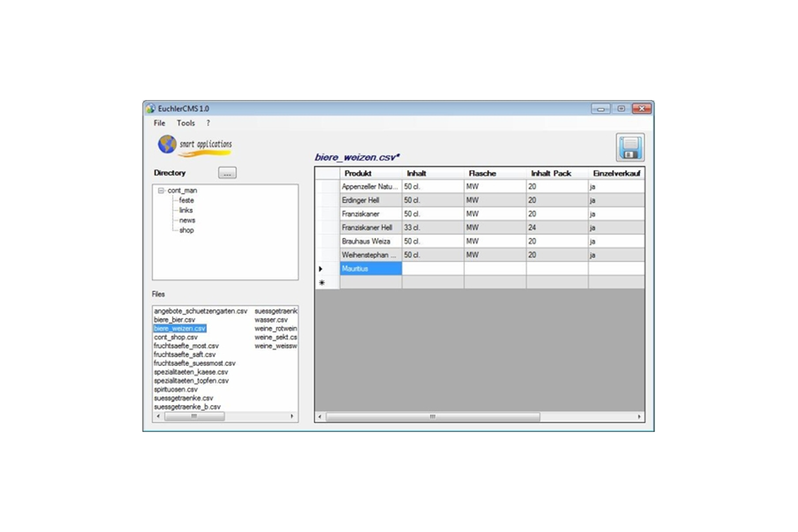Image resolution: width=798 pixels, height=532 pixels.
Task: Click the data grid horizontal scrollbar thumb
Action: (433, 417)
